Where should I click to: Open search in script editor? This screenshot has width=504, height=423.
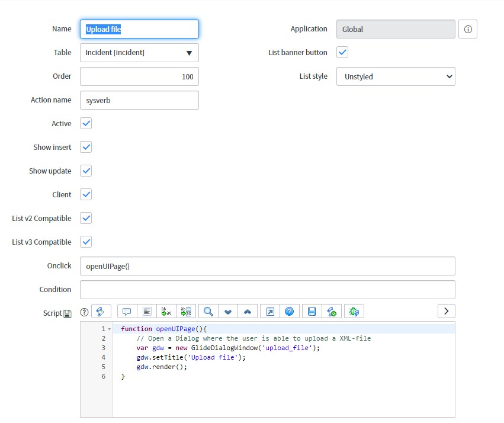pyautogui.click(x=208, y=311)
